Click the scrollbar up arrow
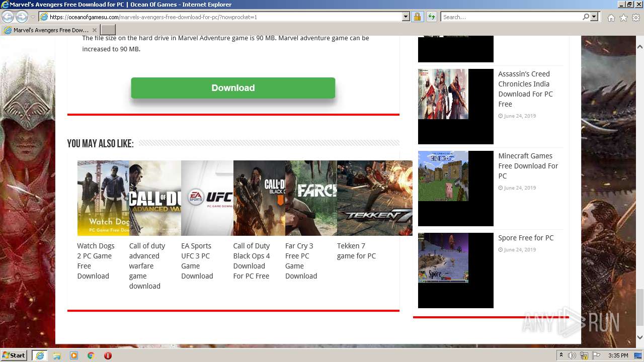Screen dimensions: 644x362 (640, 47)
